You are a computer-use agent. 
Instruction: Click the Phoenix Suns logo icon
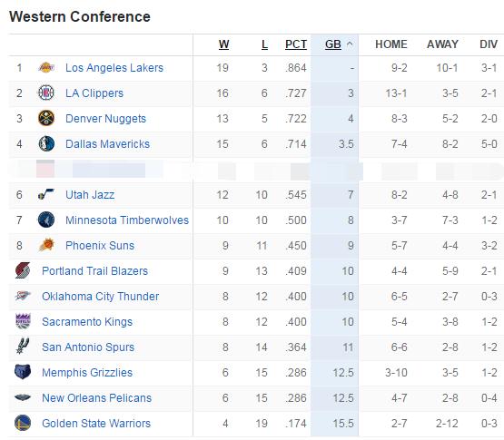(46, 245)
